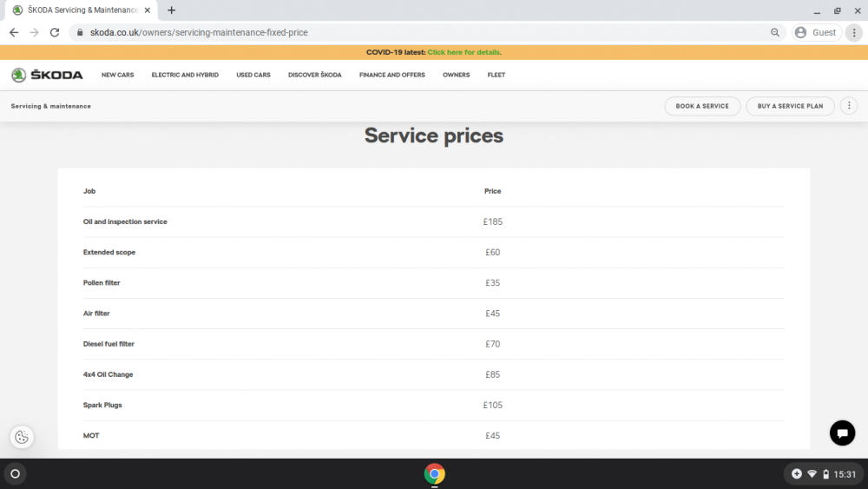Click the 'Diesel fuel filter' row label
Viewport: 868px width, 489px height.
108,344
